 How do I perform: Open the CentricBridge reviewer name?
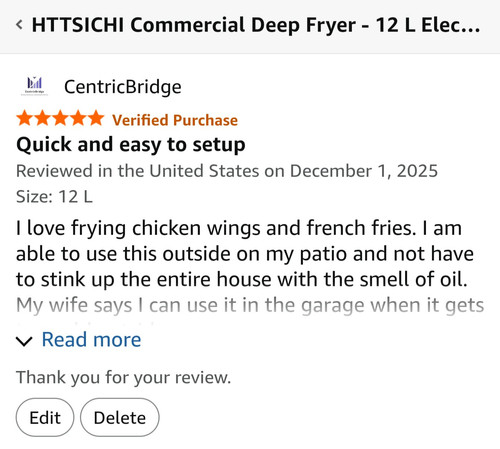[x=123, y=87]
